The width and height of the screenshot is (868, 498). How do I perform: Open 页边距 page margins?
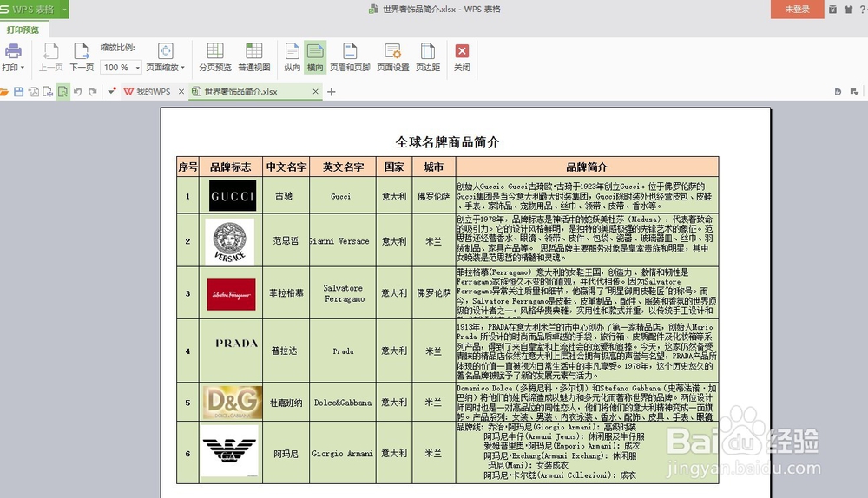click(x=427, y=57)
